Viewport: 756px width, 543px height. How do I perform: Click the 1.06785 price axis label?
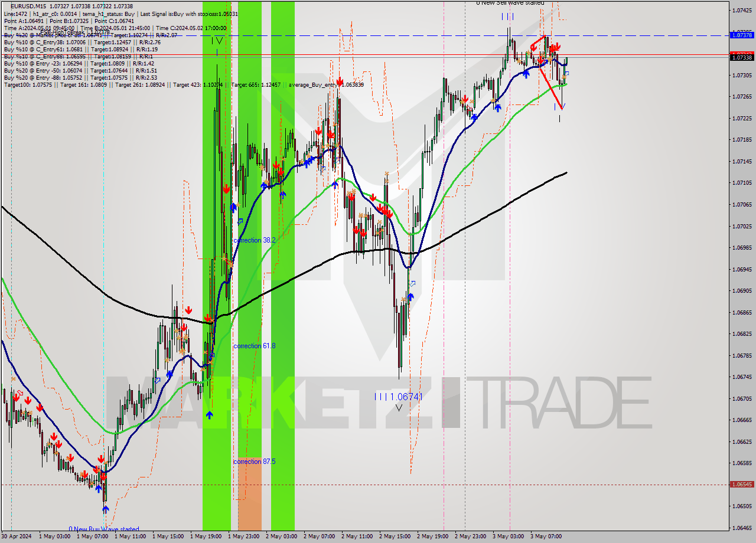click(x=742, y=355)
